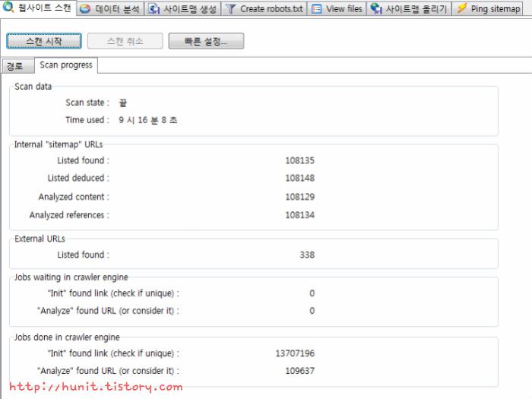Click the data analysis tab icon
Viewport: 532px width, 399px height.
[x=85, y=9]
